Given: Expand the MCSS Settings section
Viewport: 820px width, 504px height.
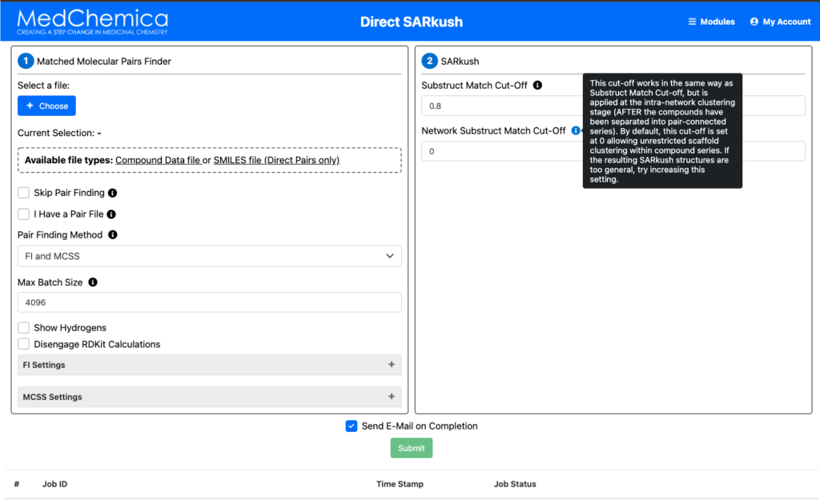Looking at the screenshot, I should 209,397.
